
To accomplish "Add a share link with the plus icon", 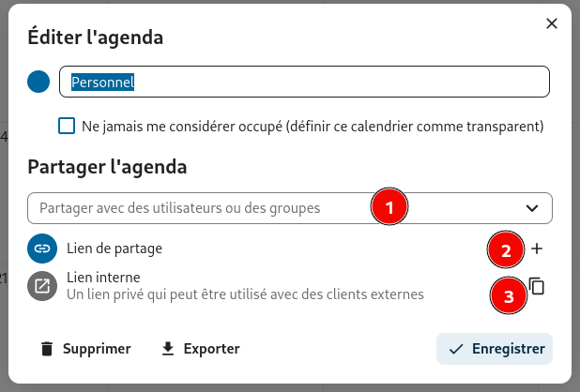I will (537, 249).
